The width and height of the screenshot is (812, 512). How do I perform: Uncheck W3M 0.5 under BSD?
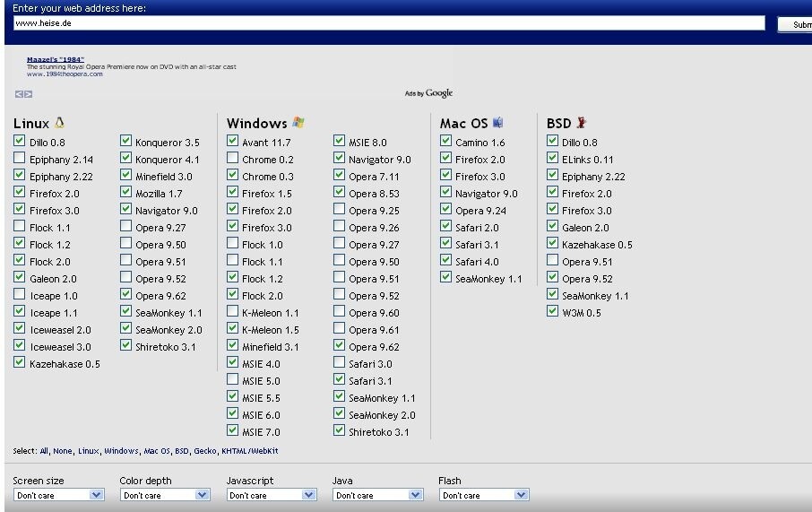click(x=553, y=311)
